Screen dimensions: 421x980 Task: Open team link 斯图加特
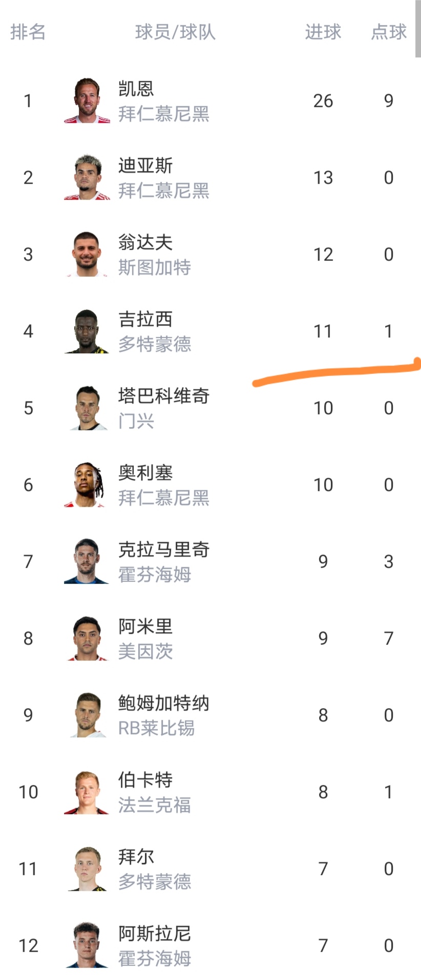click(x=154, y=267)
